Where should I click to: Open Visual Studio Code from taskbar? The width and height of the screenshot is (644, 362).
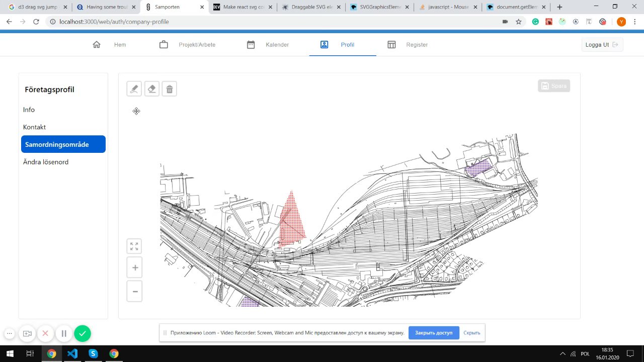72,353
